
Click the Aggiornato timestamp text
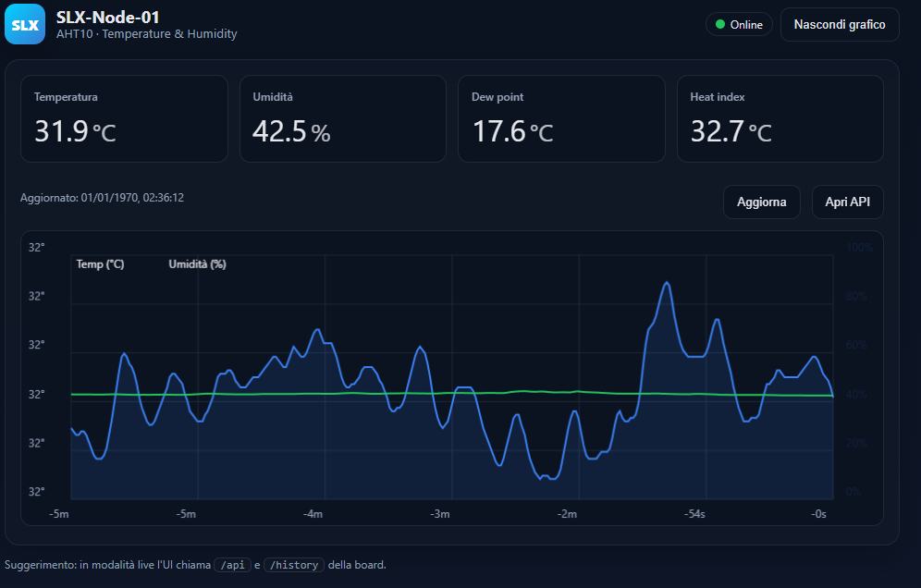(102, 198)
